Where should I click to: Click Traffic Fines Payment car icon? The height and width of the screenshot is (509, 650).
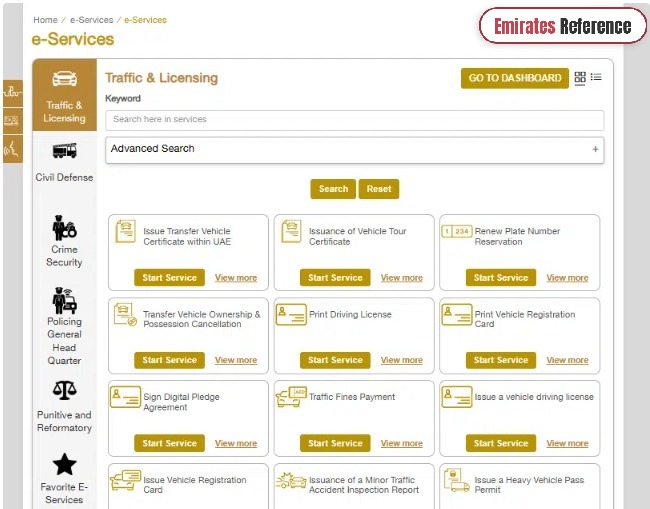[x=291, y=397]
